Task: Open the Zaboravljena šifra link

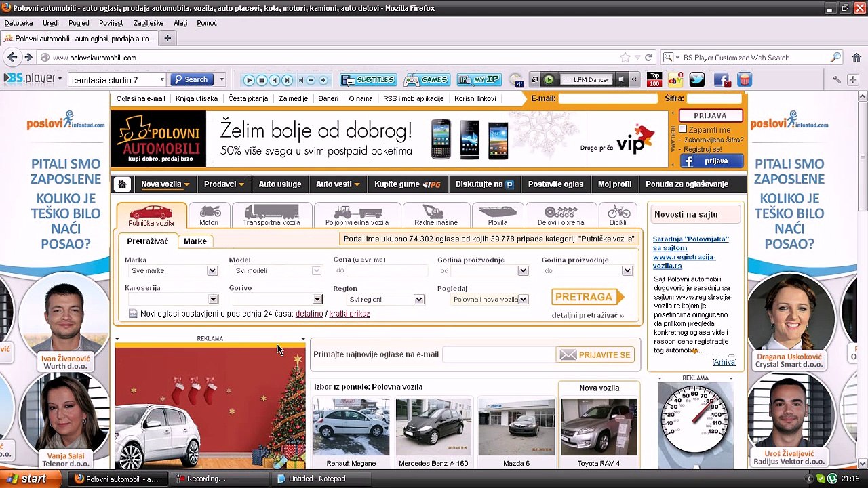Action: pyautogui.click(x=714, y=140)
